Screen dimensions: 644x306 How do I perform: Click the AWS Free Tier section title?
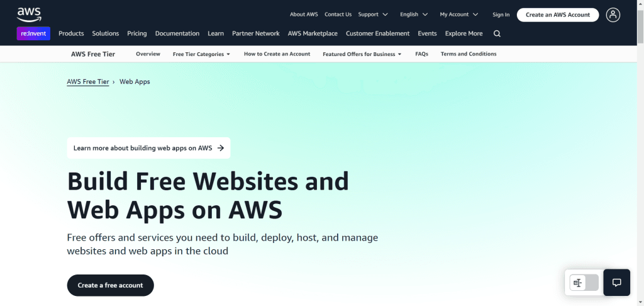93,54
